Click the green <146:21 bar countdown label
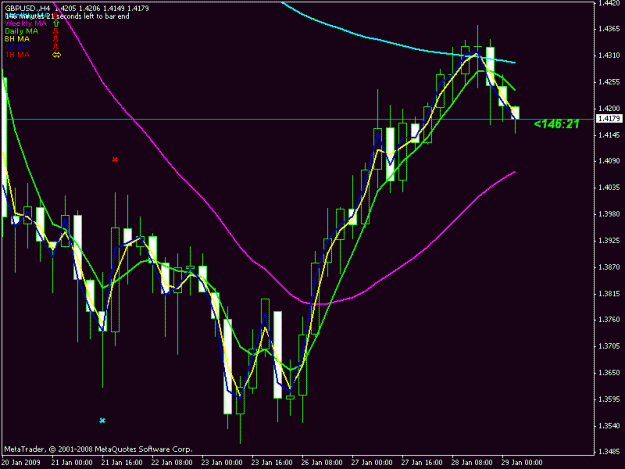This screenshot has width=625, height=469. (x=556, y=124)
